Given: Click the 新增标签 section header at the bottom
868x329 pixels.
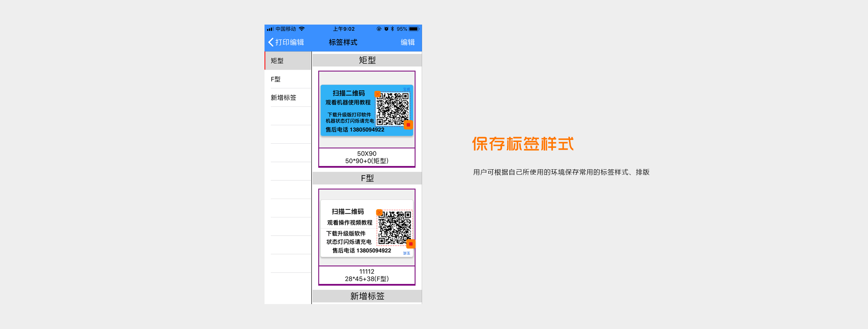Looking at the screenshot, I should click(367, 296).
